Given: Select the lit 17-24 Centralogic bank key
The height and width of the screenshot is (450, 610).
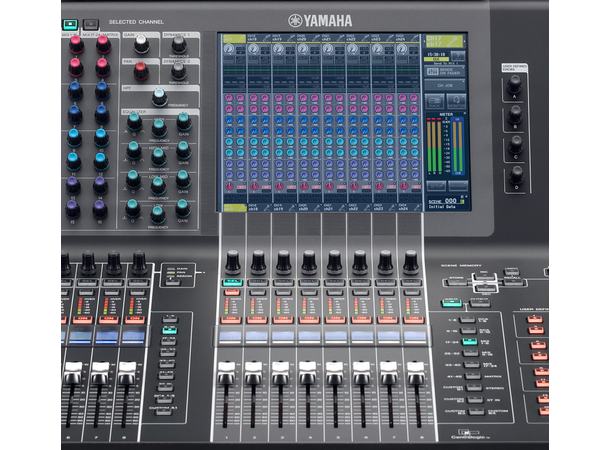Looking at the screenshot, I should coord(470,342).
